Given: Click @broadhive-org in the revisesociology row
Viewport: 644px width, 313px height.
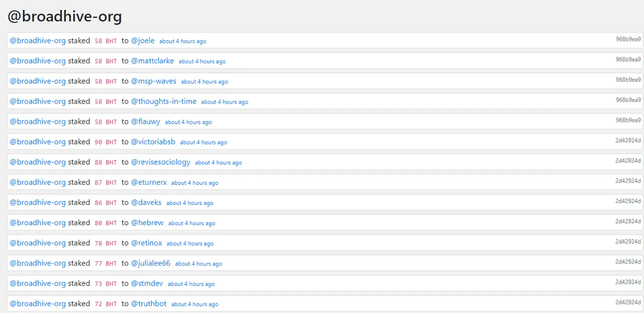Looking at the screenshot, I should click(38, 162).
